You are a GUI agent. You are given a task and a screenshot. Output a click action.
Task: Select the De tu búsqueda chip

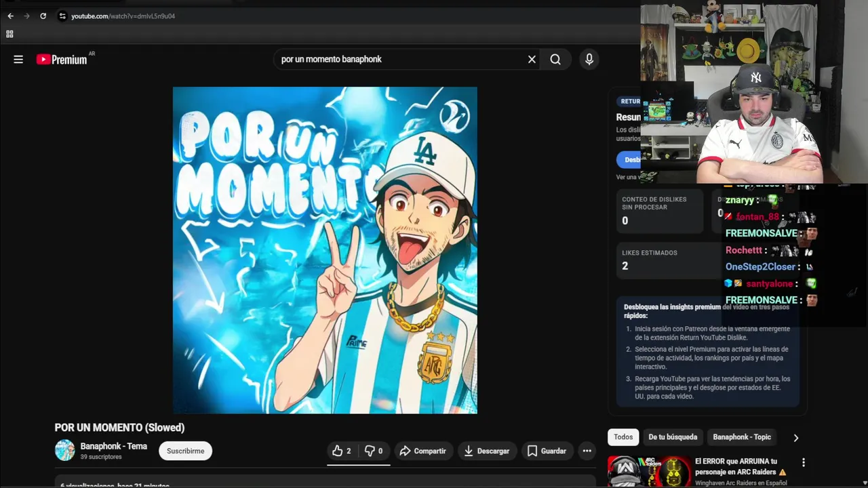pyautogui.click(x=673, y=437)
